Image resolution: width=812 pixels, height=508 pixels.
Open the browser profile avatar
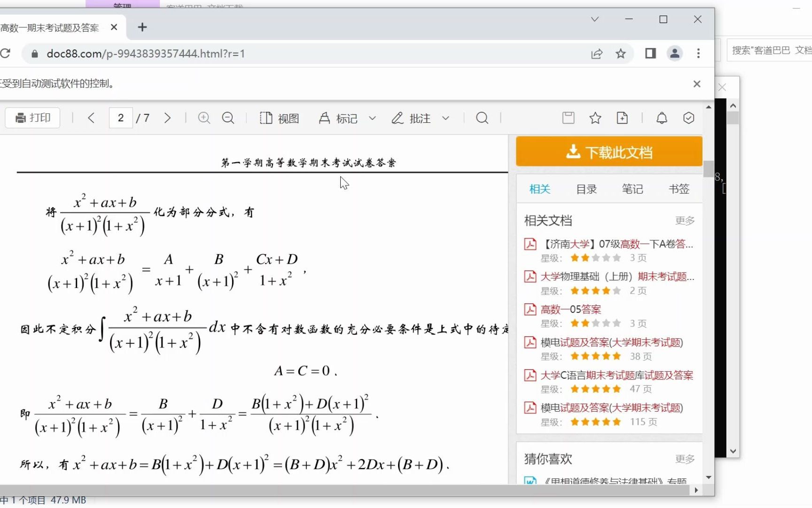pos(675,53)
